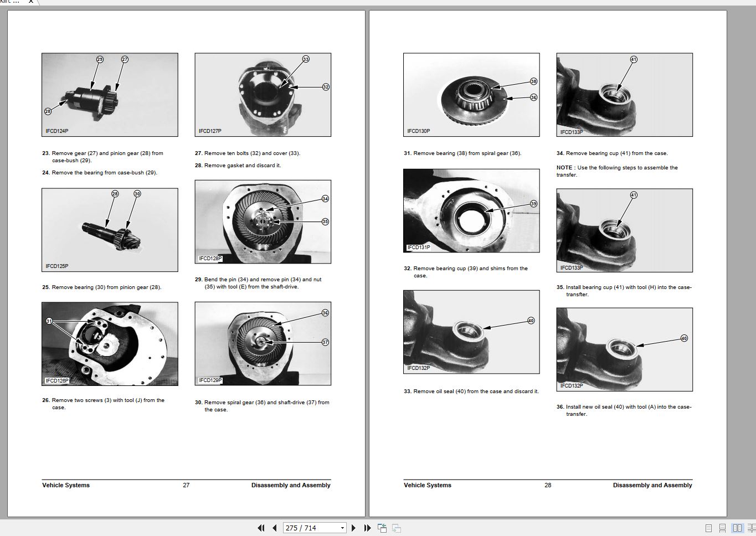Select two-page facing view
Screen dimensions: 756x536
coord(737,528)
